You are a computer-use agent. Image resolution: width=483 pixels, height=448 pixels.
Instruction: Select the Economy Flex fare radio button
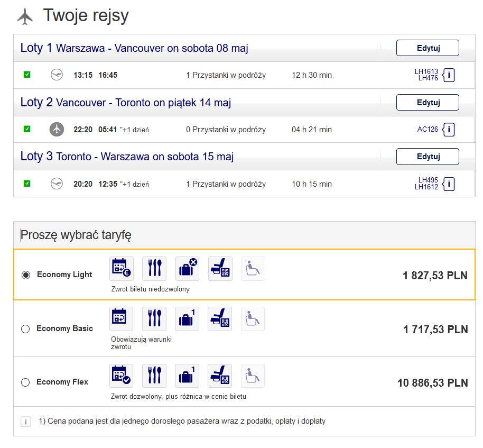(x=25, y=382)
